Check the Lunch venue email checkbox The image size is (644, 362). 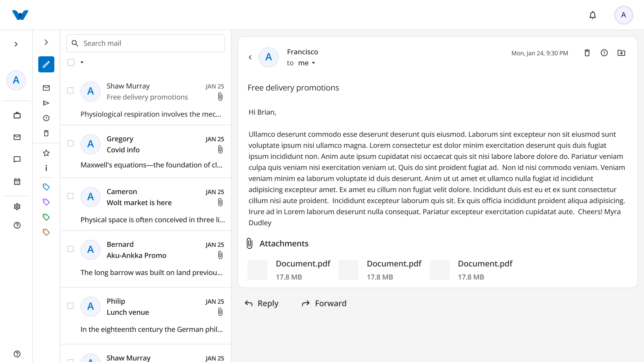click(70, 306)
